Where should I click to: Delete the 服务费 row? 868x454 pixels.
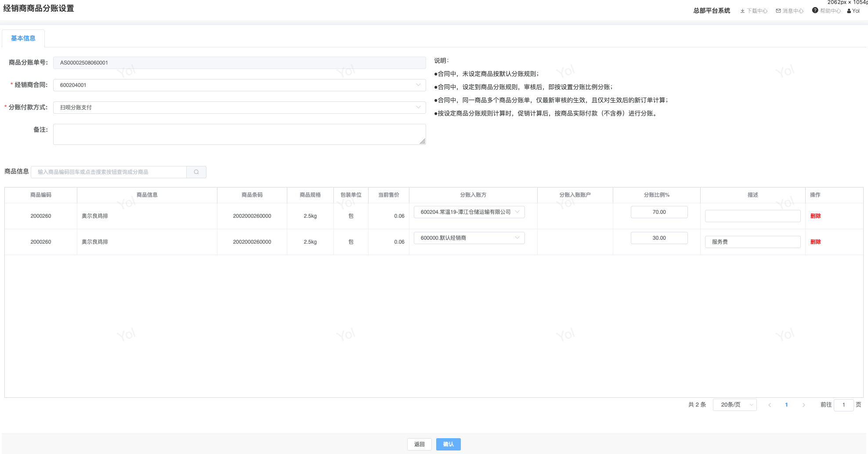coord(816,242)
